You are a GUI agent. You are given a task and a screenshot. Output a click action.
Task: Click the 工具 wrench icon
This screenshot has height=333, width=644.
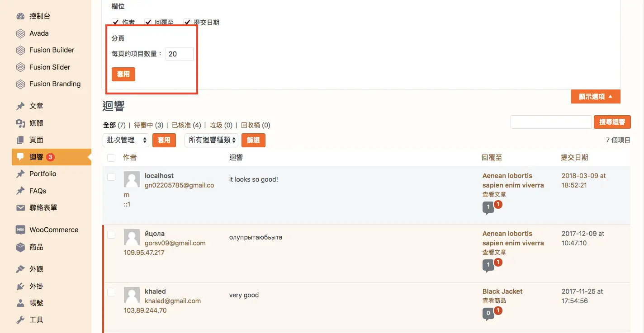point(20,320)
